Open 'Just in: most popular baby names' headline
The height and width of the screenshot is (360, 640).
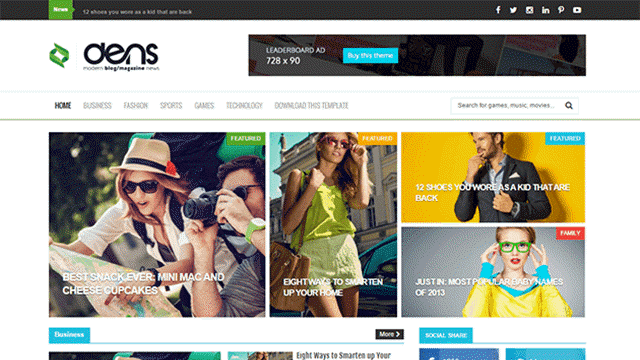[489, 287]
